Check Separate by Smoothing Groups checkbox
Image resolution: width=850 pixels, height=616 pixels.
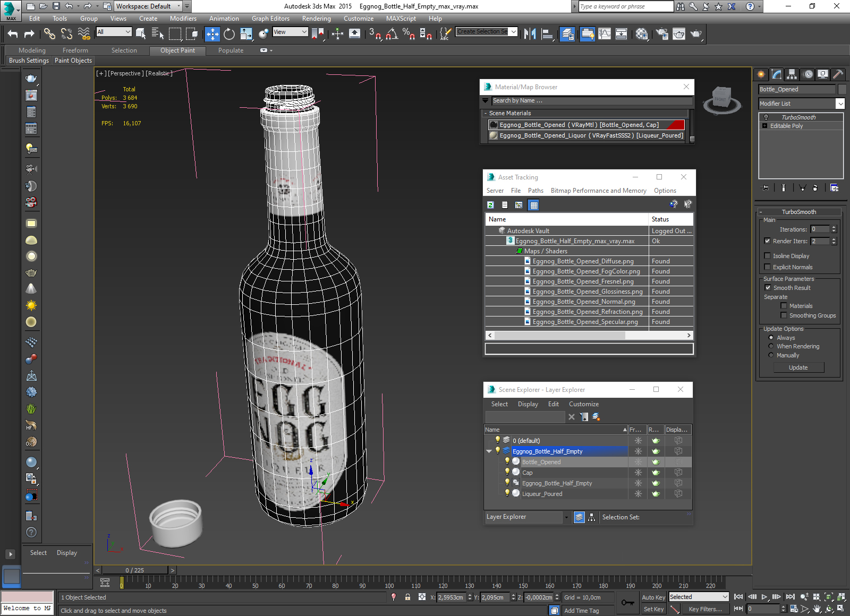pyautogui.click(x=784, y=315)
